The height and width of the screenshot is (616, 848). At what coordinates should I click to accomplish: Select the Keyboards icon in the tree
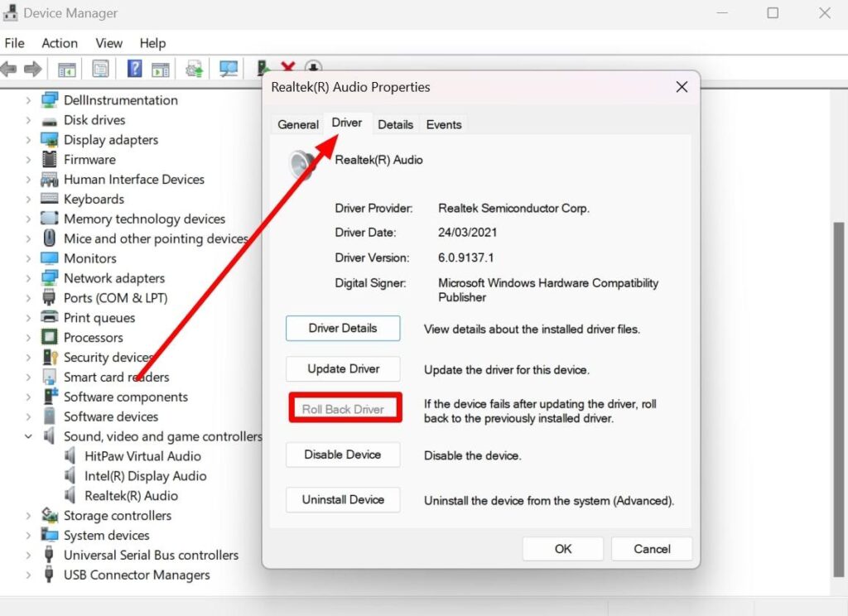(49, 199)
